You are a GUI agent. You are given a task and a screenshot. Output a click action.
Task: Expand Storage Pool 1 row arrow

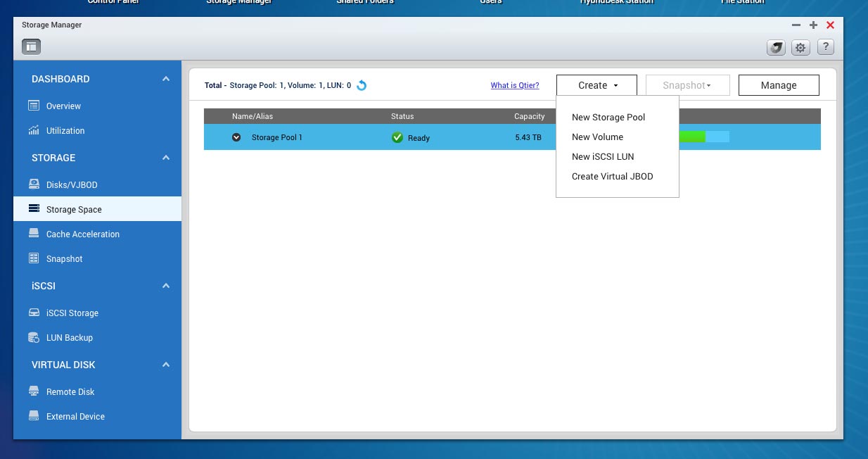[x=236, y=137]
